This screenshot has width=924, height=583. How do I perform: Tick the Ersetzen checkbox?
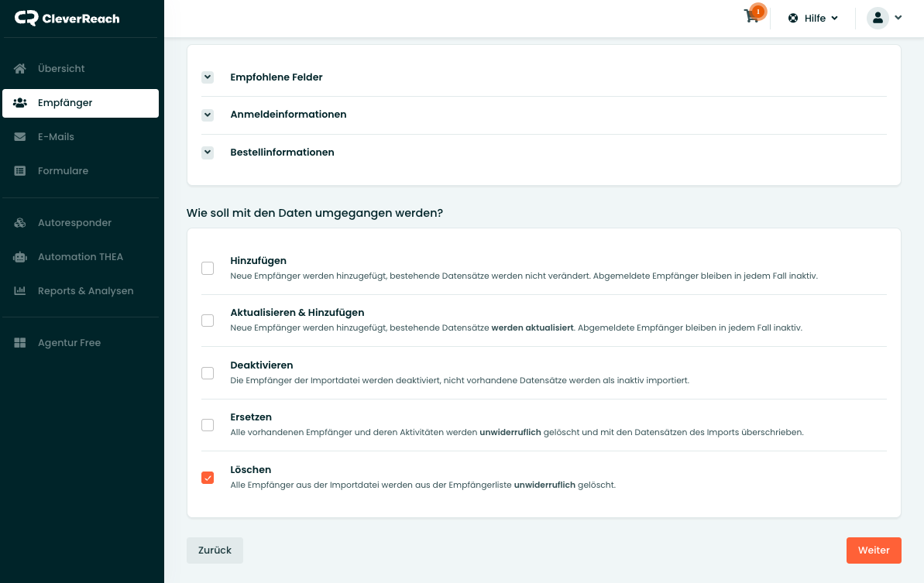(x=208, y=425)
